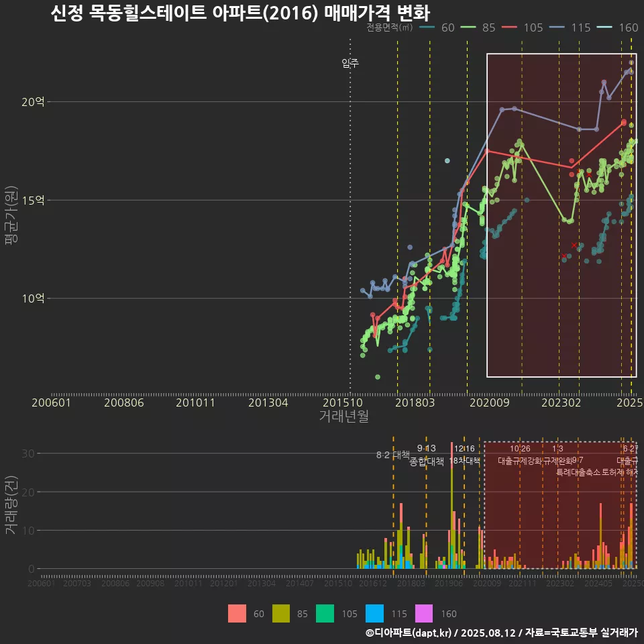
Task: Select the red 105㎡ line marker in the top legend
Action: click(509, 28)
